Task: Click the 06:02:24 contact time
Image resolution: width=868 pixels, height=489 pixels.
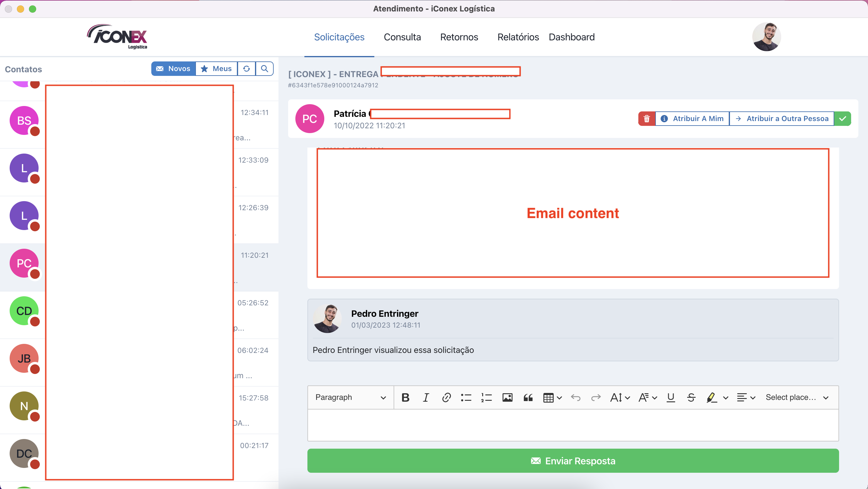Action: [x=253, y=350]
